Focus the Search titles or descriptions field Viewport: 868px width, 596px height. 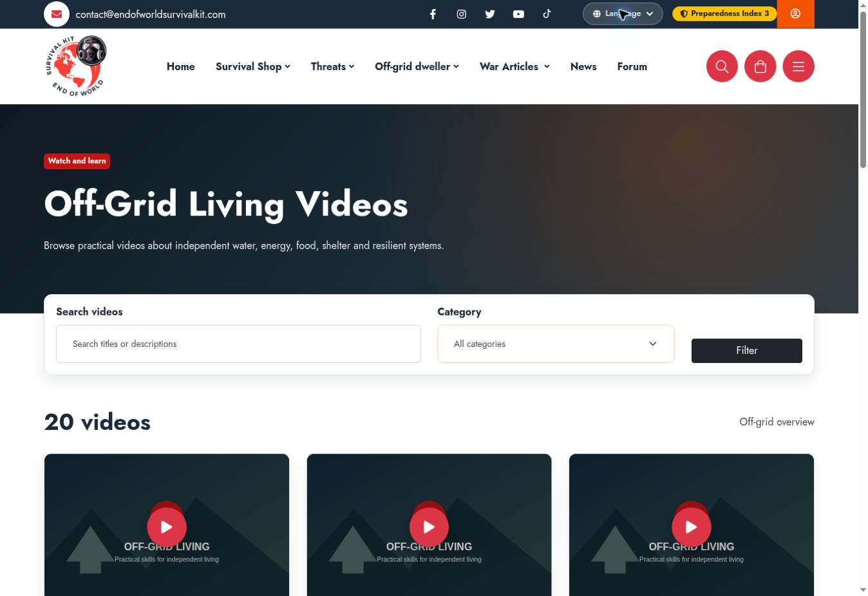pyautogui.click(x=238, y=344)
